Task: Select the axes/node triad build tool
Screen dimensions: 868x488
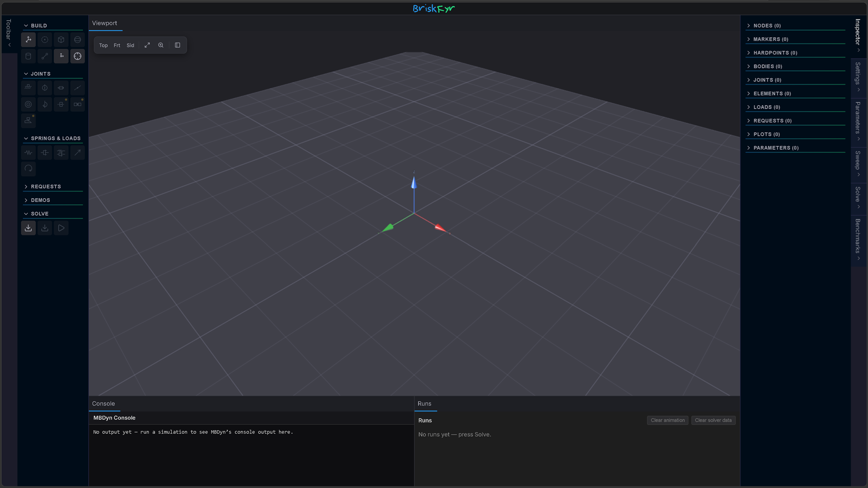Action: 28,40
